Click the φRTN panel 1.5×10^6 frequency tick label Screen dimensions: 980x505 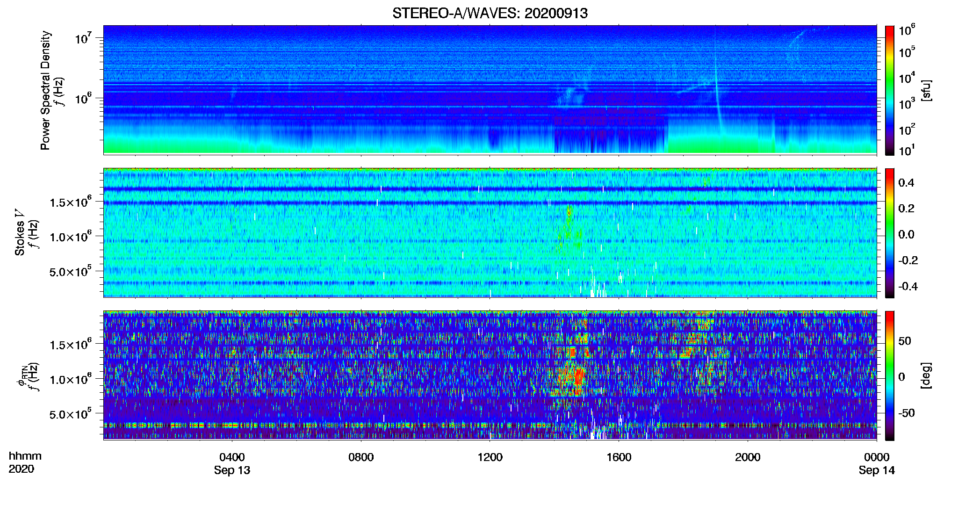[x=71, y=344]
